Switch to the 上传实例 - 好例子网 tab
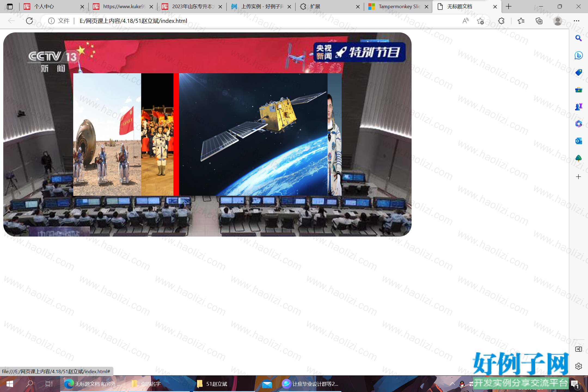The width and height of the screenshot is (588, 392). 261,7
